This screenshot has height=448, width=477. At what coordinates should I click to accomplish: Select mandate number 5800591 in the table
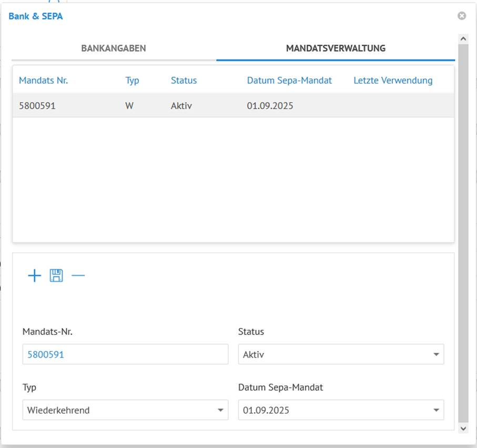[x=37, y=106]
